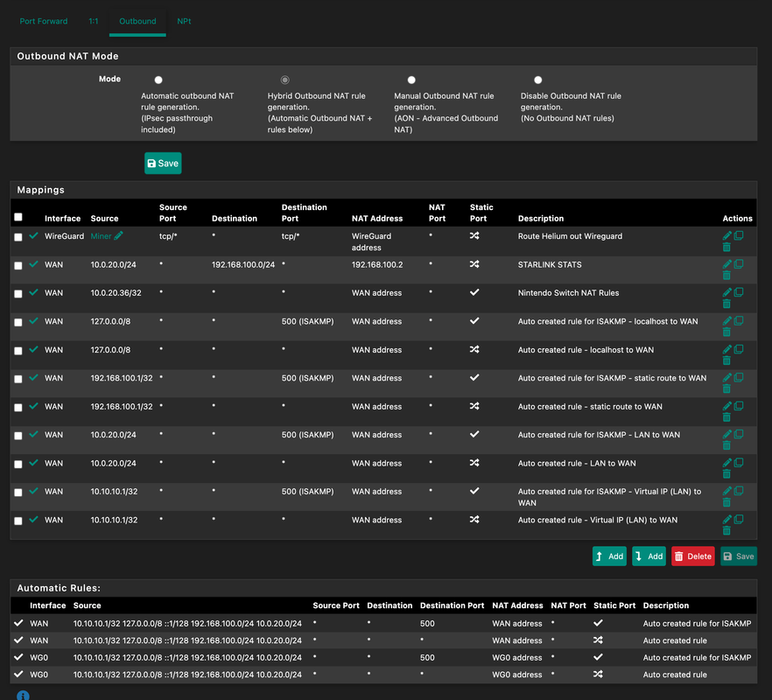Edit the Route Helium out Wireguard mapping
The width and height of the screenshot is (772, 700).
pyautogui.click(x=726, y=235)
